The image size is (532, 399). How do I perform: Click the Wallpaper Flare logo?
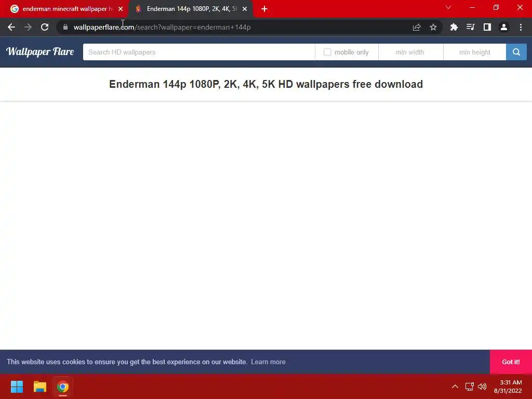[x=40, y=51]
